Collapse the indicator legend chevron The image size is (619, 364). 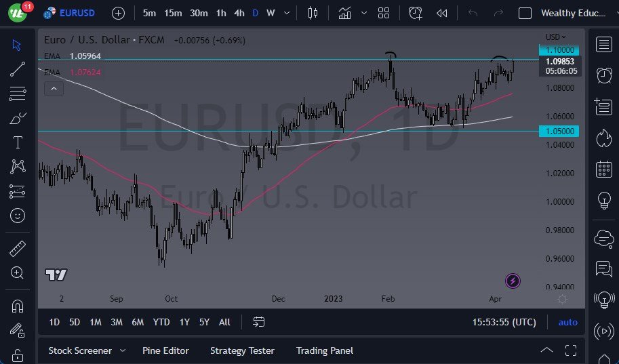point(53,88)
